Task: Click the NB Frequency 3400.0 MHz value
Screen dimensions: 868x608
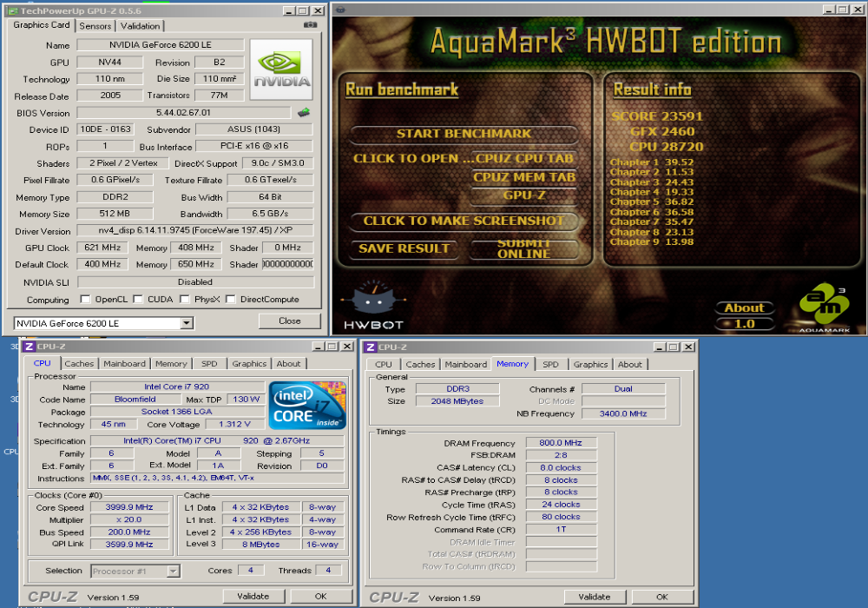Action: coord(623,413)
